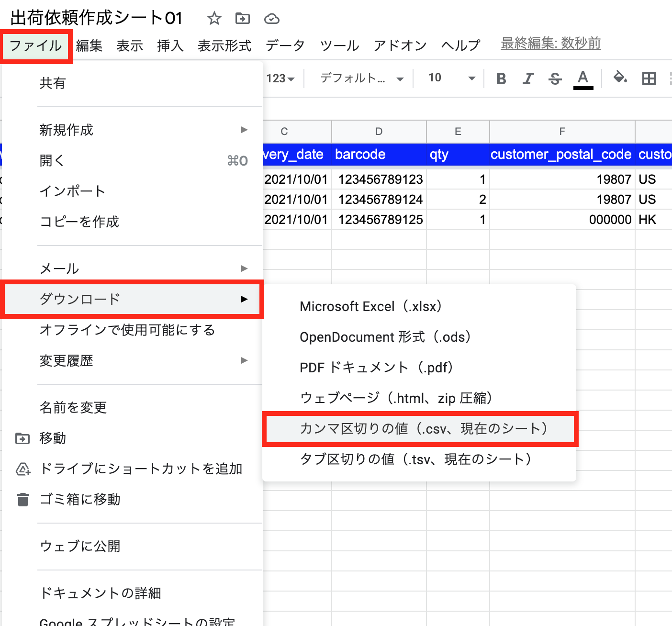Open the fill color paint bucket
The image size is (672, 626).
[x=620, y=78]
